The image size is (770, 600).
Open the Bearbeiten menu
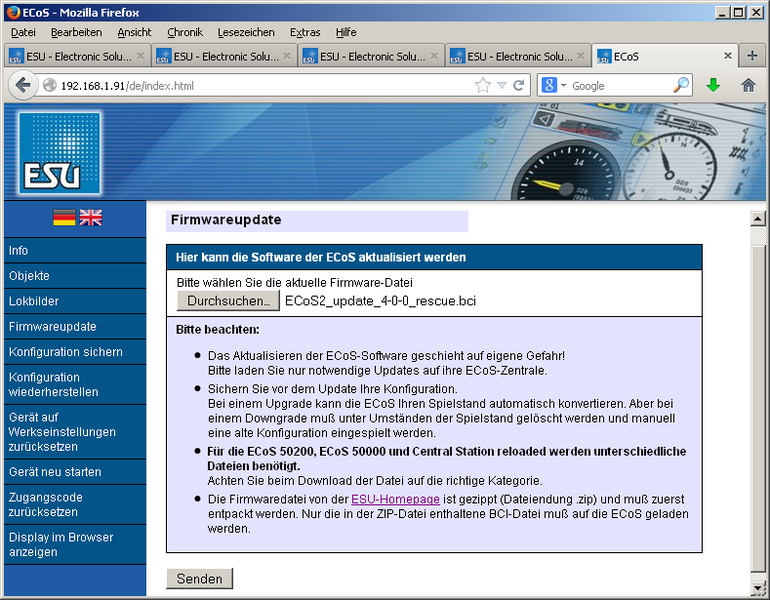coord(76,32)
